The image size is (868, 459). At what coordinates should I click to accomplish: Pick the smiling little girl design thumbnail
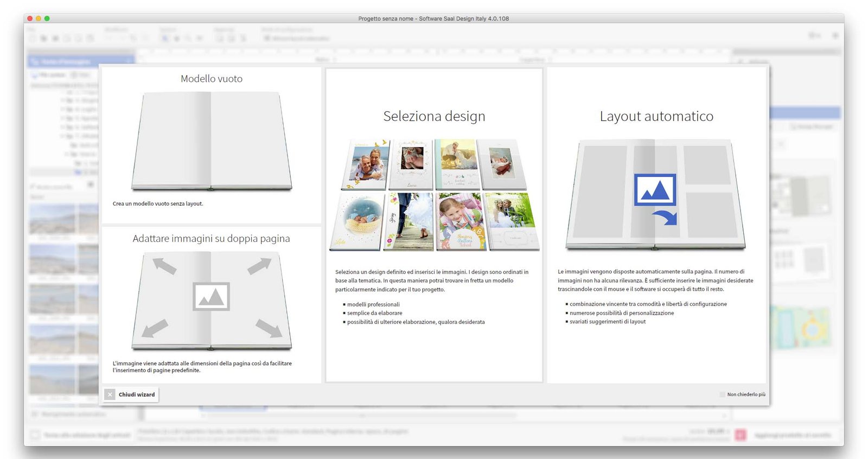pos(459,221)
